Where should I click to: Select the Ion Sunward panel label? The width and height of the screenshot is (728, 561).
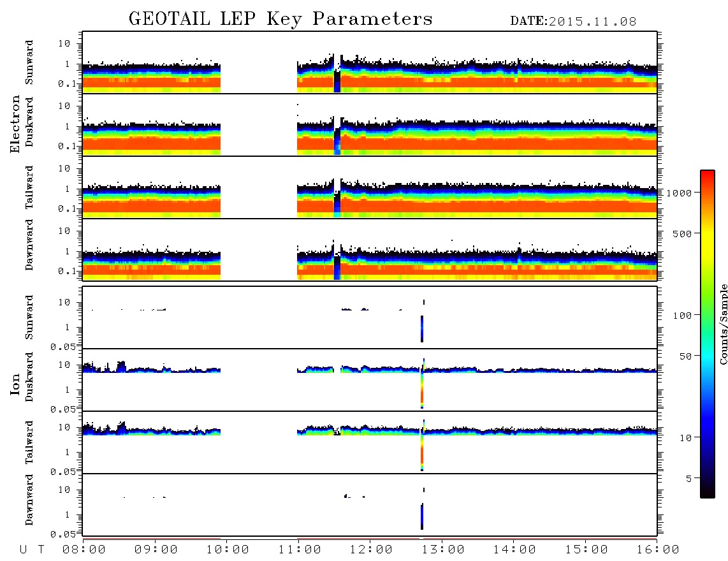pos(29,317)
